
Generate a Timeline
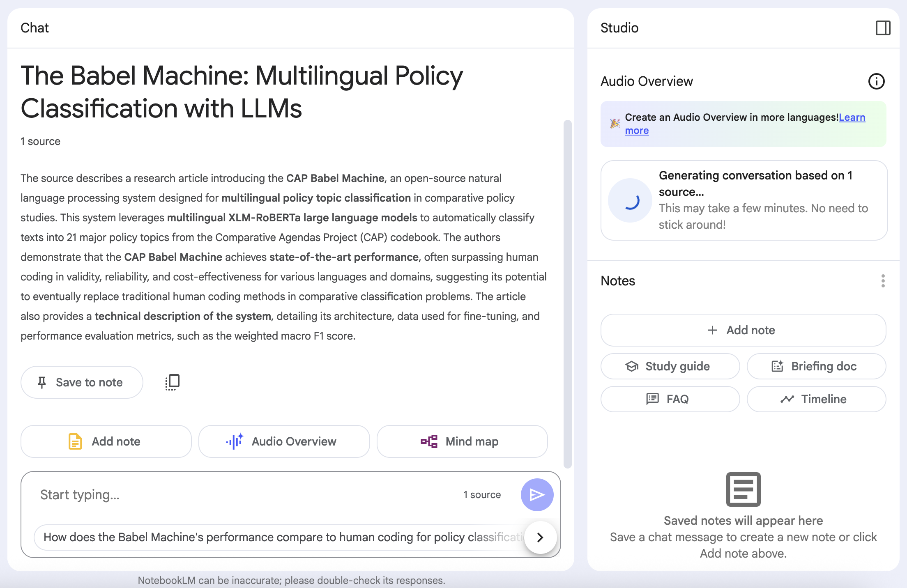816,399
